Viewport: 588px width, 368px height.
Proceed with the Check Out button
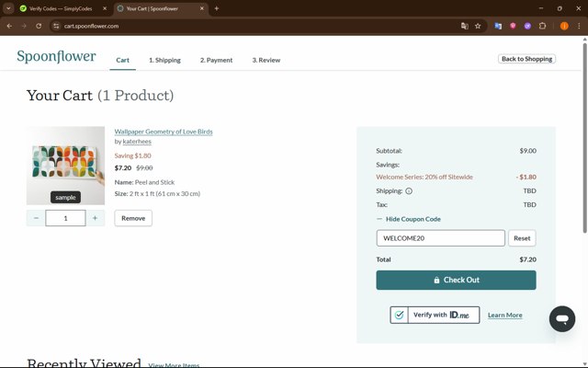point(456,280)
